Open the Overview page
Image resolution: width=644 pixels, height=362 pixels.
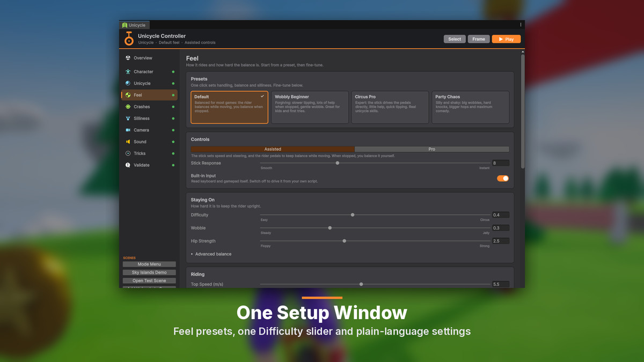(x=149, y=58)
